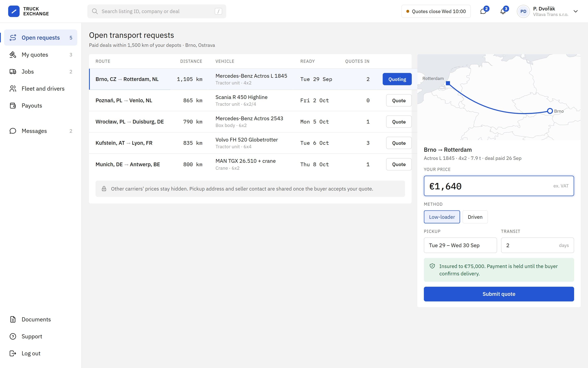
Task: Click the Quoting button for Brno to Rotterdam
Action: 397,79
